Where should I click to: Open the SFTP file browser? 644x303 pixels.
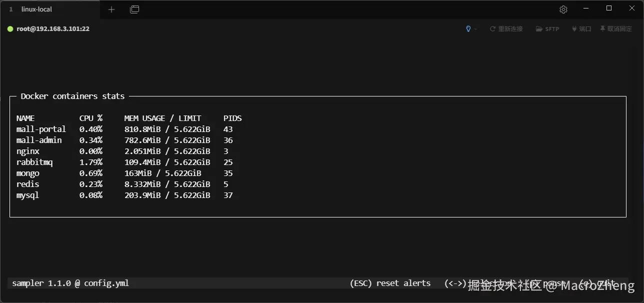[x=547, y=29]
